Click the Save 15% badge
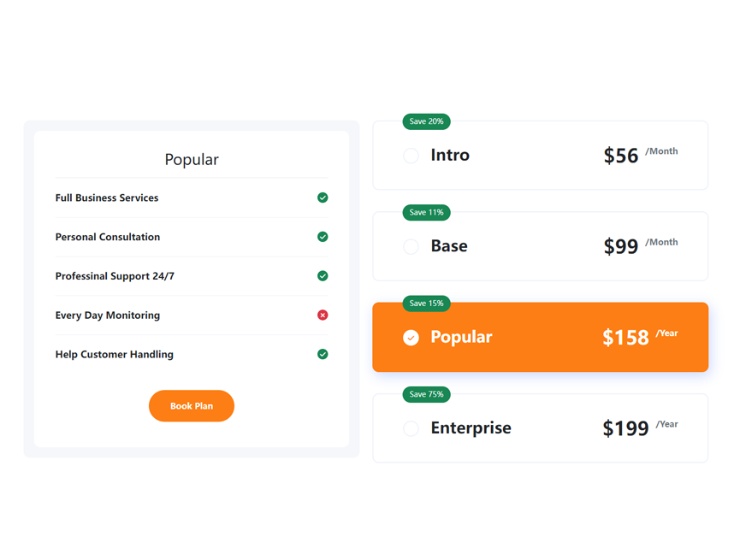 [426, 304]
